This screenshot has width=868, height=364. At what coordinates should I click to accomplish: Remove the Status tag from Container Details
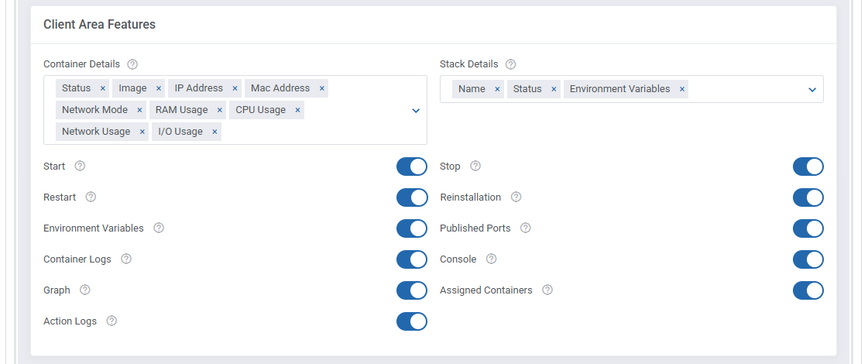click(102, 88)
